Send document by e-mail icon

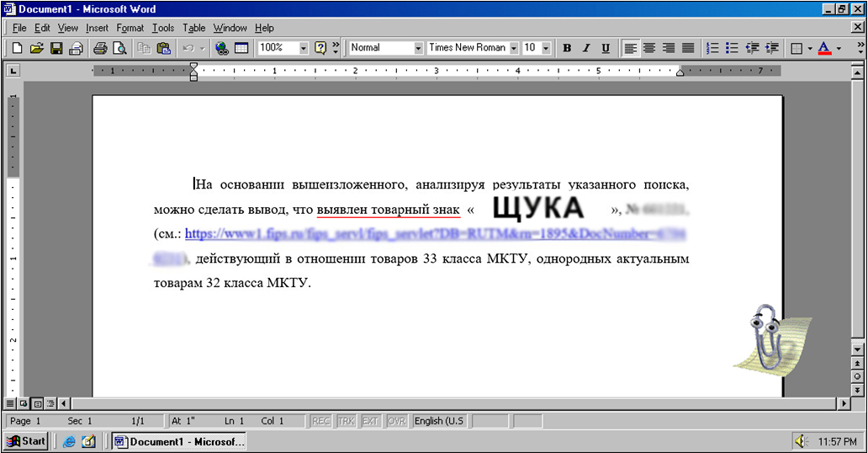pyautogui.click(x=76, y=48)
